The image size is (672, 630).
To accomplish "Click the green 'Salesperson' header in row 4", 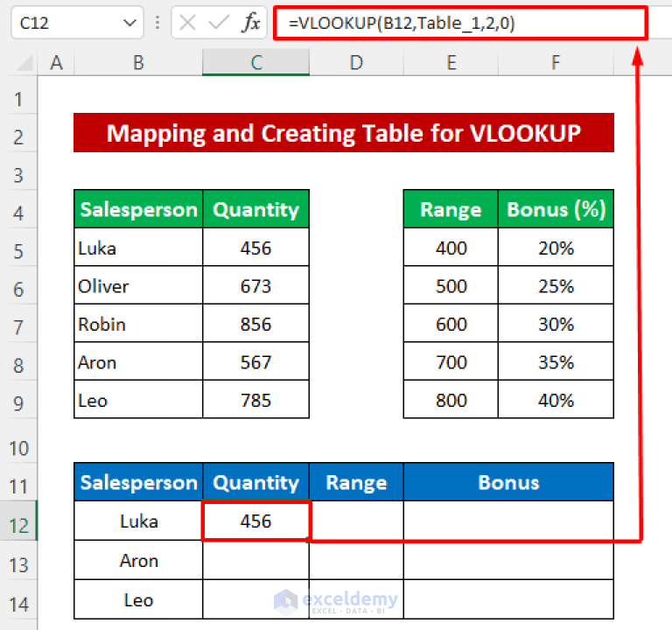I will click(x=138, y=209).
